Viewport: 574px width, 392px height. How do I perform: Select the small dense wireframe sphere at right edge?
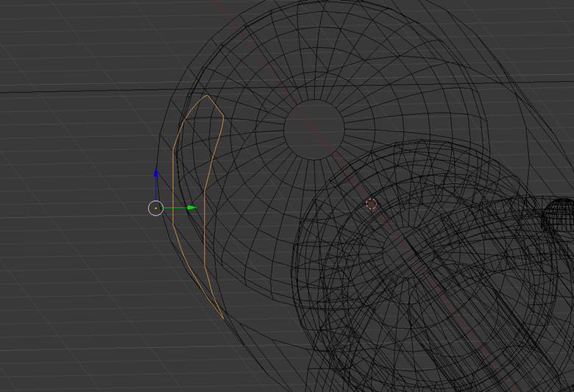558,215
